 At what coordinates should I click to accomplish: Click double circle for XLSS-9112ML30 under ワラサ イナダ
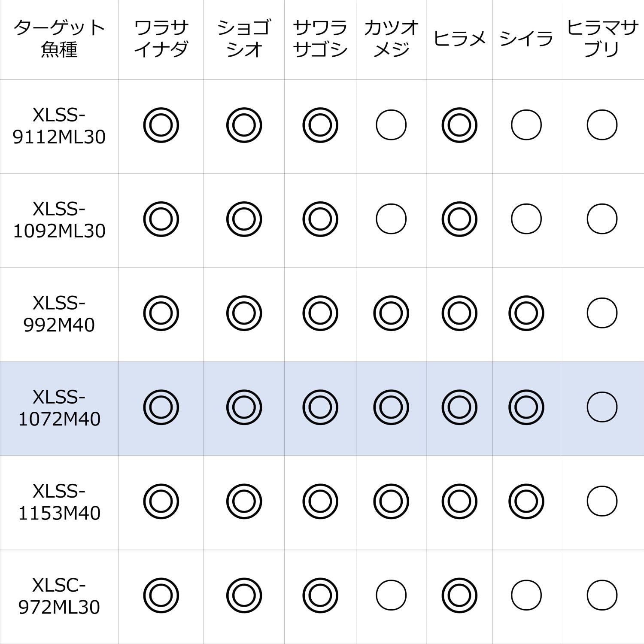[161, 125]
